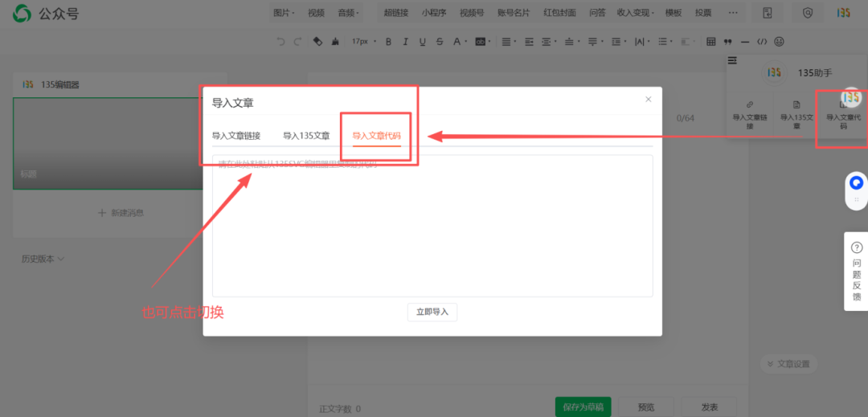Click the 投票 menu item

point(703,13)
